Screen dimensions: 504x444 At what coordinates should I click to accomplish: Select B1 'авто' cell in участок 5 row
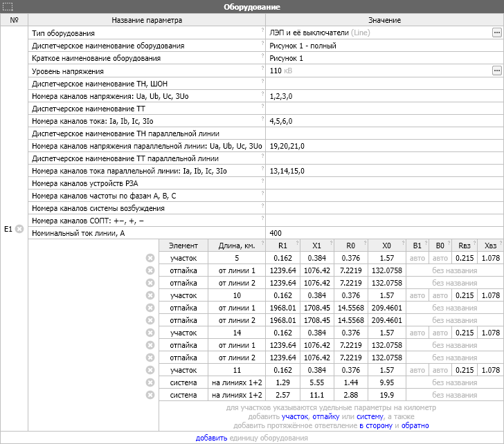417,258
